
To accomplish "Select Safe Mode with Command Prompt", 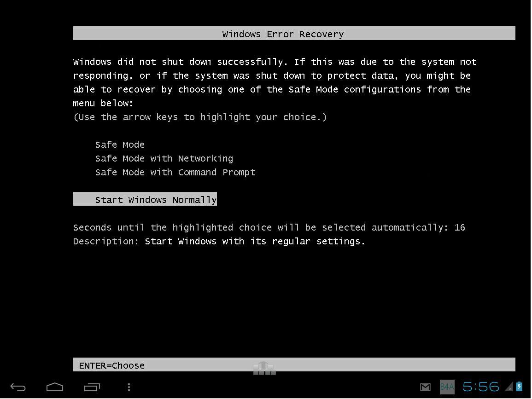I will [x=175, y=173].
